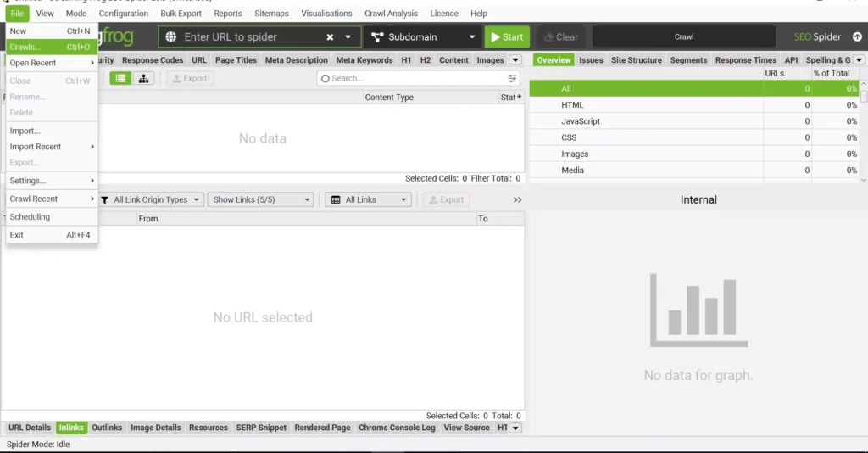
Task: Expand hidden toolbar items chevron
Action: pyautogui.click(x=518, y=200)
